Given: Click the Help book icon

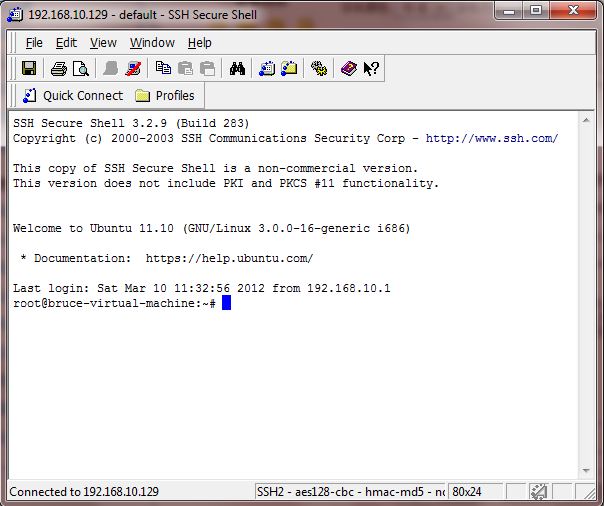Looking at the screenshot, I should [349, 69].
